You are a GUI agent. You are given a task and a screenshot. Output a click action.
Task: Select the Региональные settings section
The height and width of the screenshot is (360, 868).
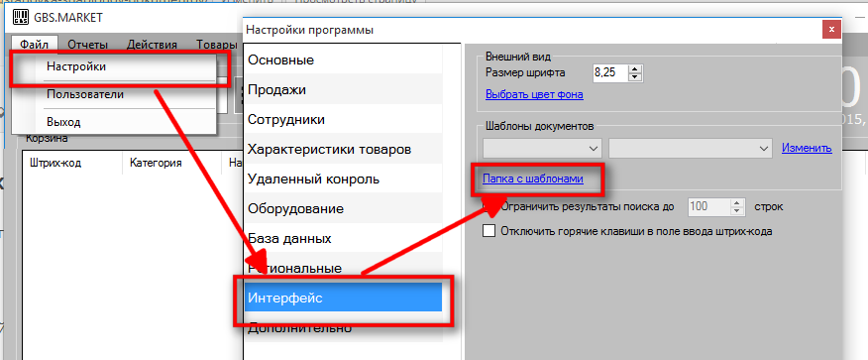(x=343, y=269)
